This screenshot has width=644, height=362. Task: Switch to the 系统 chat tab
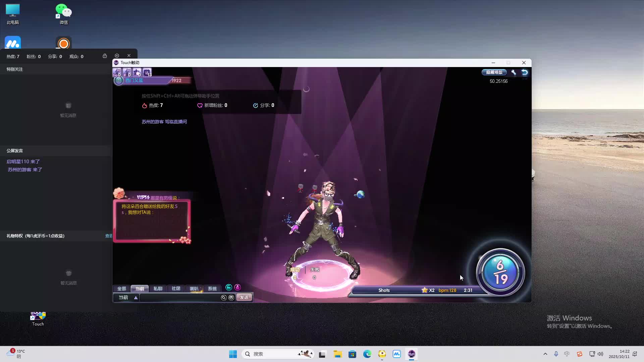[212, 289]
